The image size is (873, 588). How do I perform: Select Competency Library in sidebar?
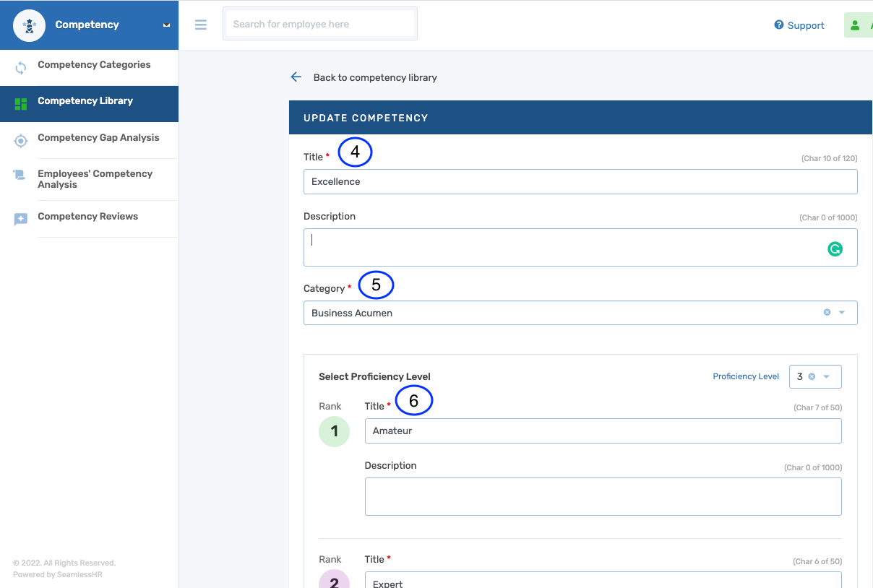[x=85, y=101]
